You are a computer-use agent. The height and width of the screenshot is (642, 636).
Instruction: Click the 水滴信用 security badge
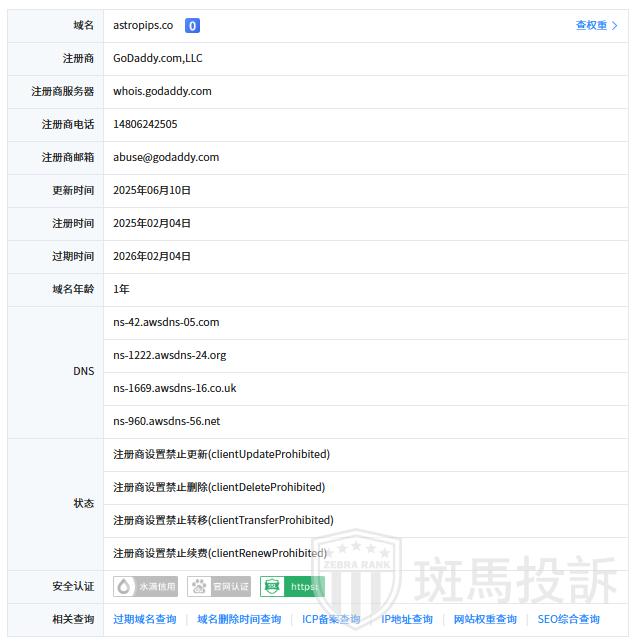click(x=146, y=587)
